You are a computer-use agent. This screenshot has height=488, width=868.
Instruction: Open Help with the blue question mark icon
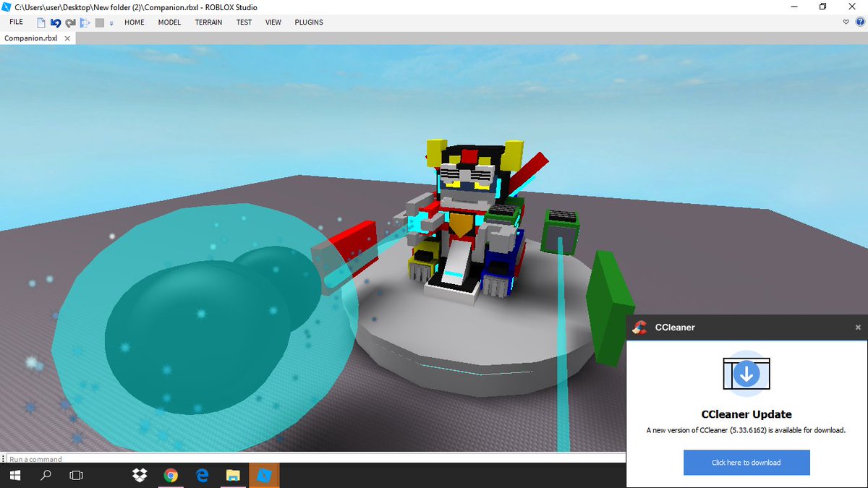click(x=859, y=22)
